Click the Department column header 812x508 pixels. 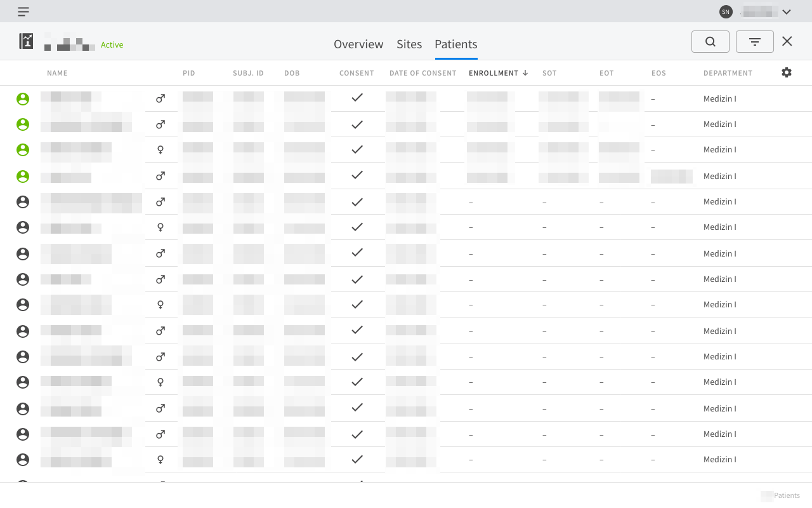(728, 73)
